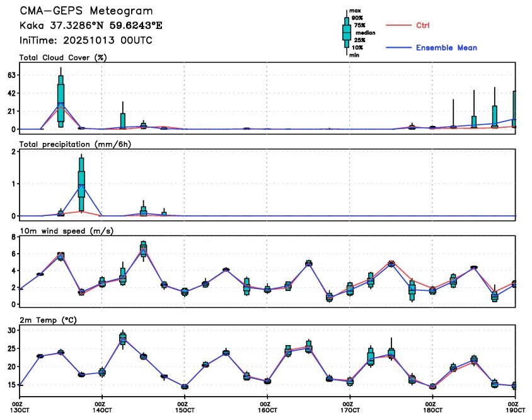Click the tallest cloud cover box plot
This screenshot has height=420, width=532.
pyautogui.click(x=61, y=98)
